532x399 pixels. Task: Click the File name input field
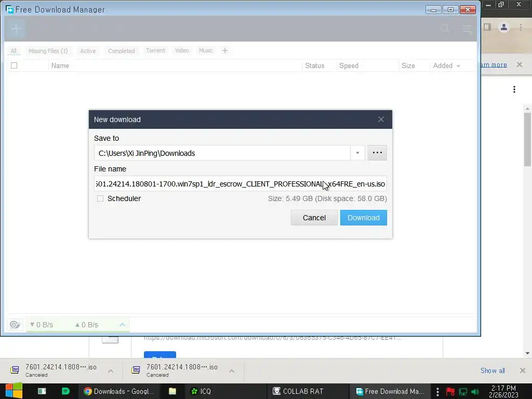click(241, 184)
